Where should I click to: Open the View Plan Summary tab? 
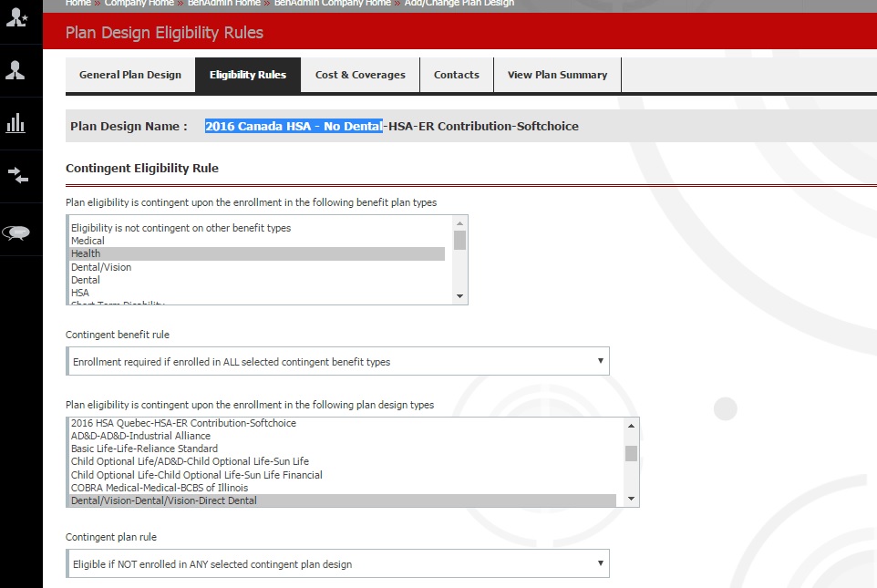point(557,75)
